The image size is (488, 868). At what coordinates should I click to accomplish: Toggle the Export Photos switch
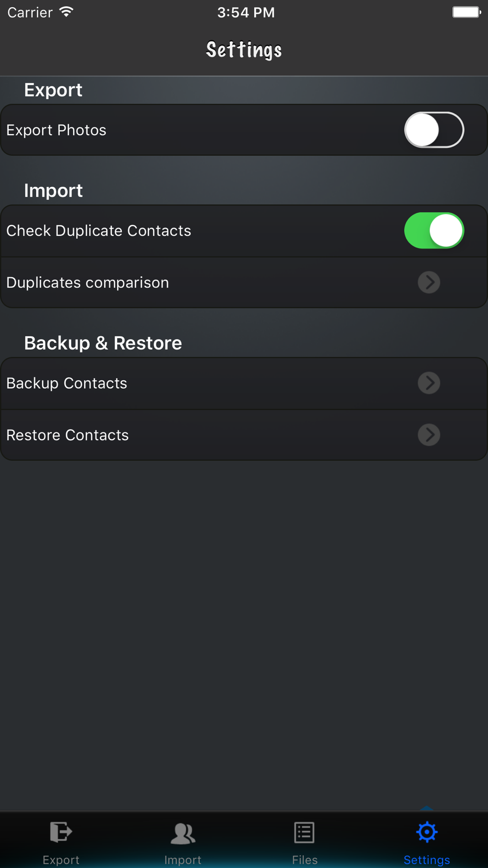pos(434,130)
